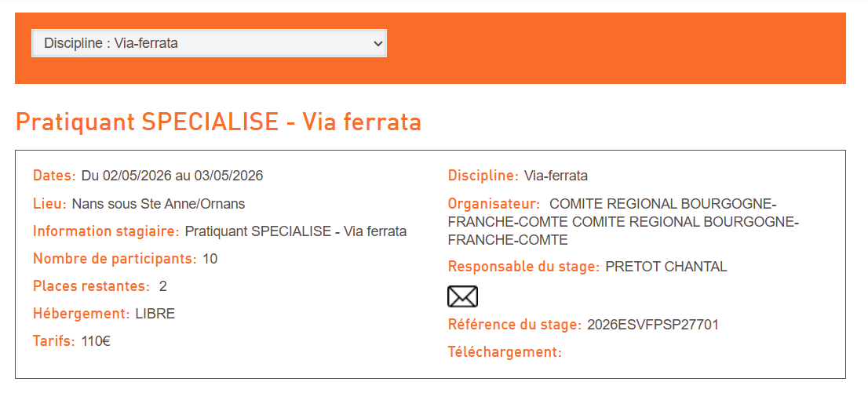Click the Lieu label

point(49,204)
